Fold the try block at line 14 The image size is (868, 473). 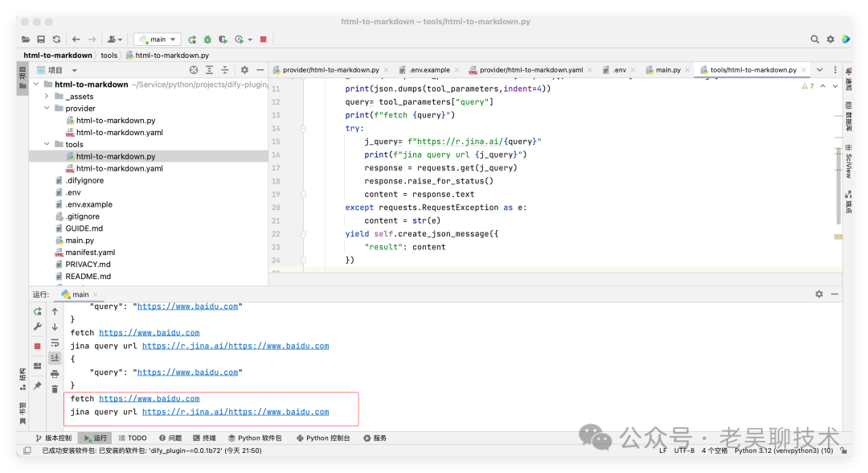click(303, 129)
